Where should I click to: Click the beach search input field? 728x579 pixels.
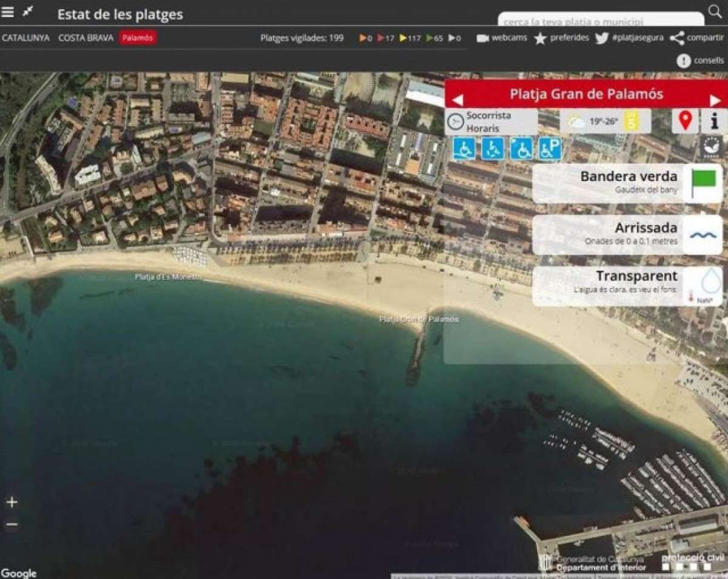click(x=601, y=21)
